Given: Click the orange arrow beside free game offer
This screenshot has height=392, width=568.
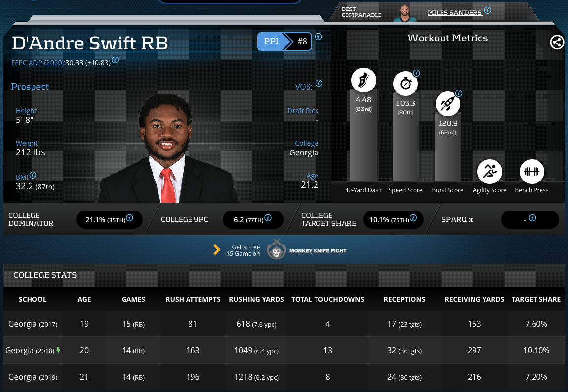Looking at the screenshot, I should tap(217, 250).
